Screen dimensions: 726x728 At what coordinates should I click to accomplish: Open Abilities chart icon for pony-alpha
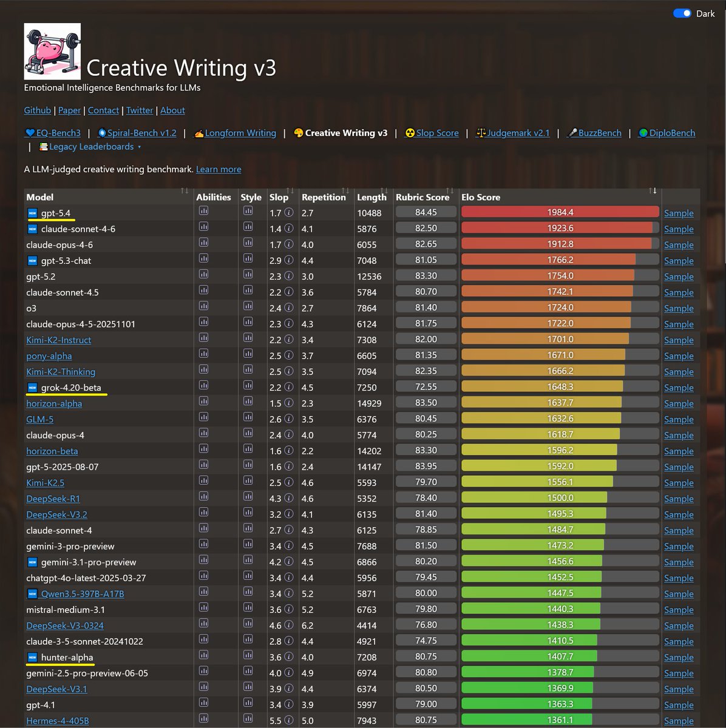pos(203,353)
